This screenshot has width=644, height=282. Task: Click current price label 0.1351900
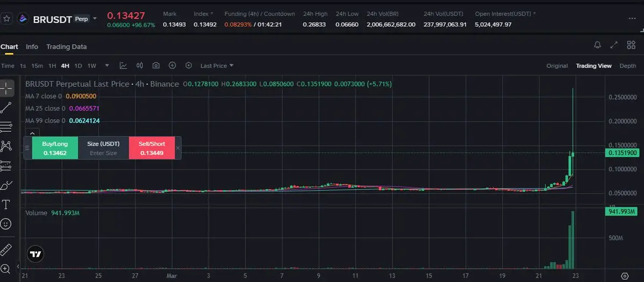pos(623,153)
